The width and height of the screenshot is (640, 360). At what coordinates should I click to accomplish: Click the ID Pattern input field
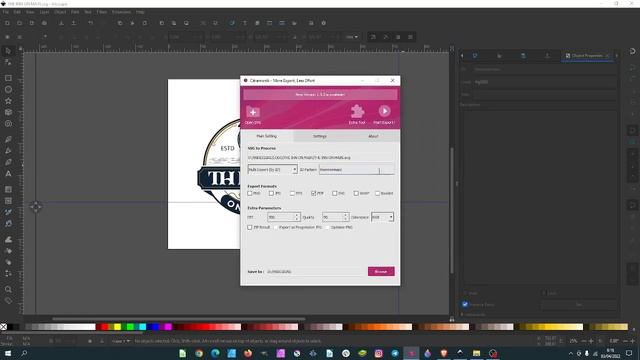click(357, 169)
